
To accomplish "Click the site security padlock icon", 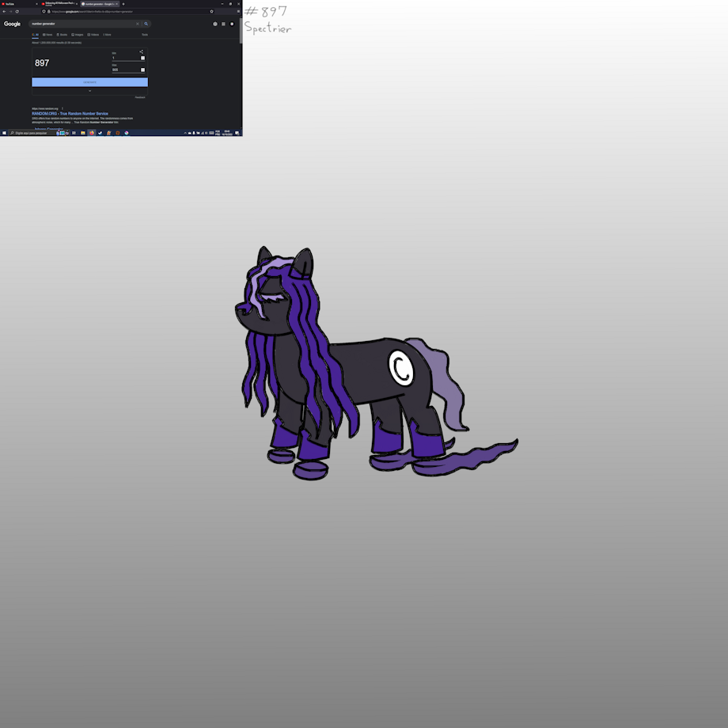I will pyautogui.click(x=49, y=12).
